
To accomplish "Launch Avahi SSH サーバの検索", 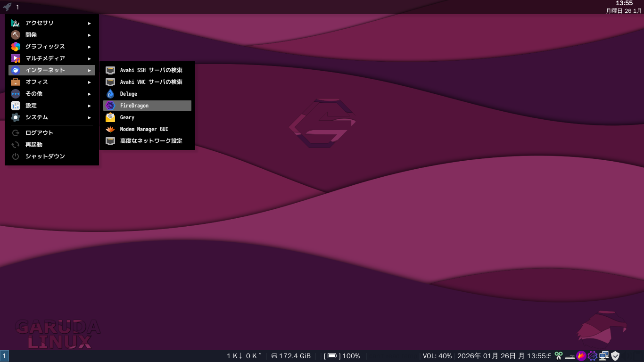I will pyautogui.click(x=147, y=70).
